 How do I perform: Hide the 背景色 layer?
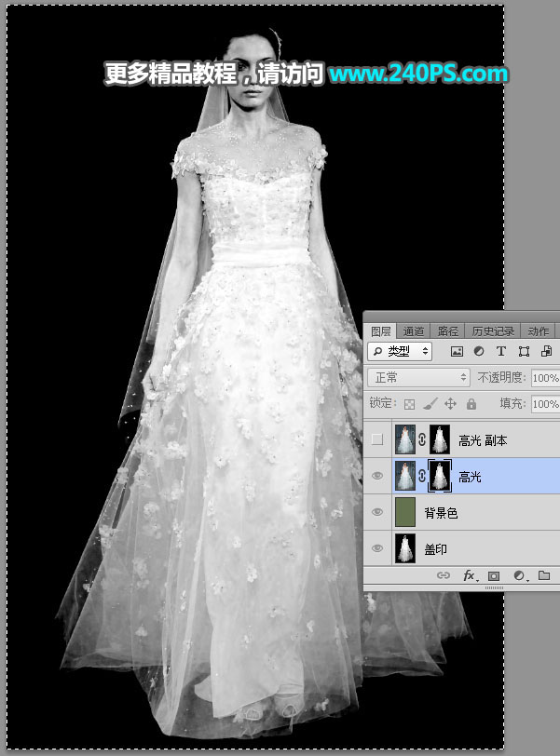click(377, 512)
